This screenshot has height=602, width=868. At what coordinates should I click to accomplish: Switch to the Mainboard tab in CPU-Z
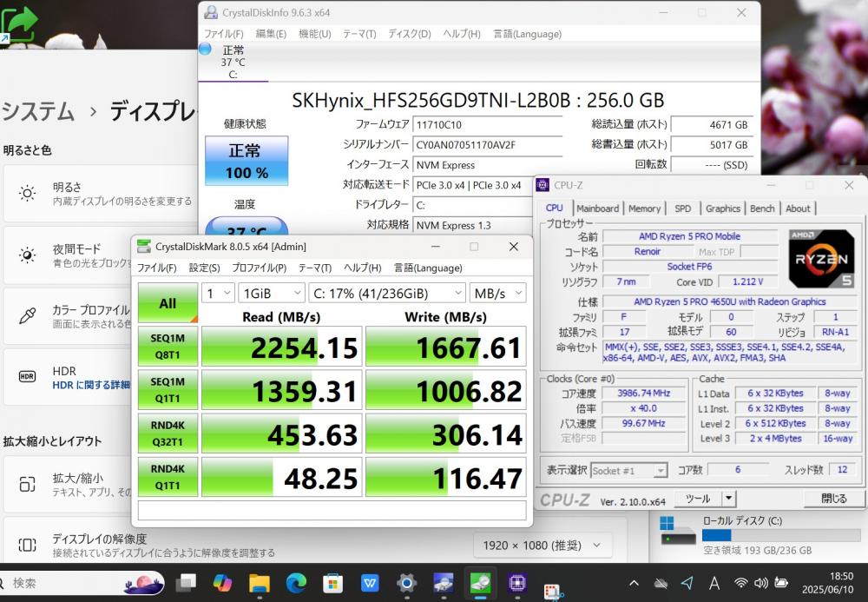[598, 208]
